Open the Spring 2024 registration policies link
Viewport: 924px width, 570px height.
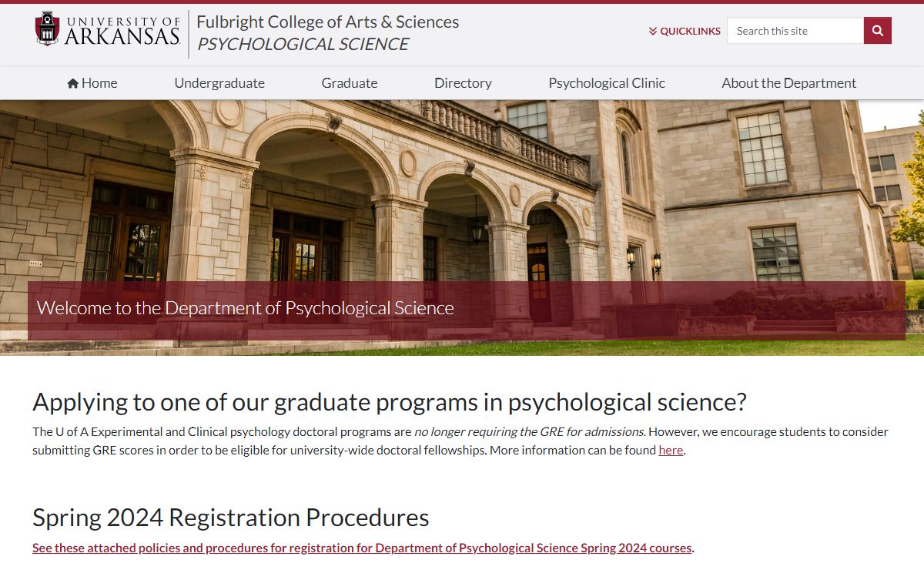[362, 548]
